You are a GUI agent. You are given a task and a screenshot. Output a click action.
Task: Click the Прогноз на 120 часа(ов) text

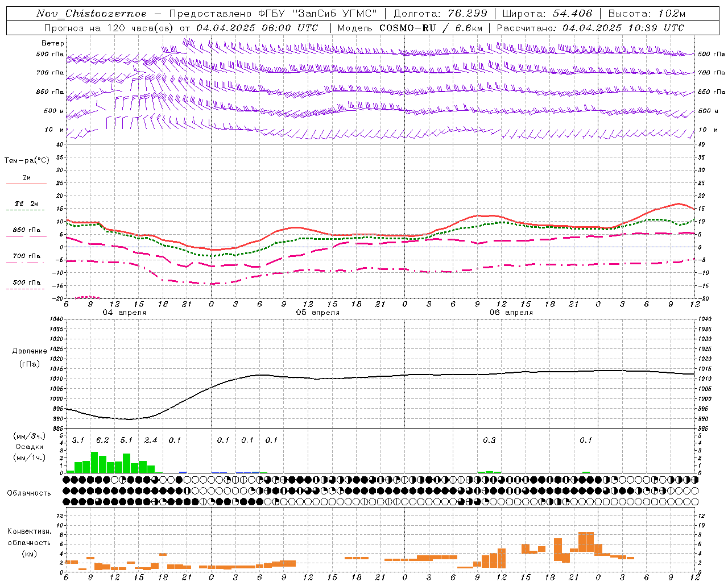(110, 28)
